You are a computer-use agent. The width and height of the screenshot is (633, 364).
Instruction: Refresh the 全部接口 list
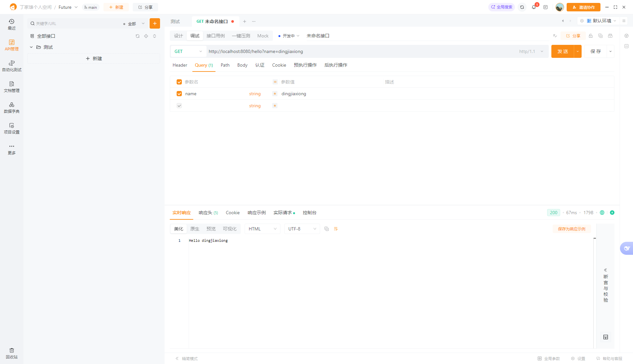(138, 36)
